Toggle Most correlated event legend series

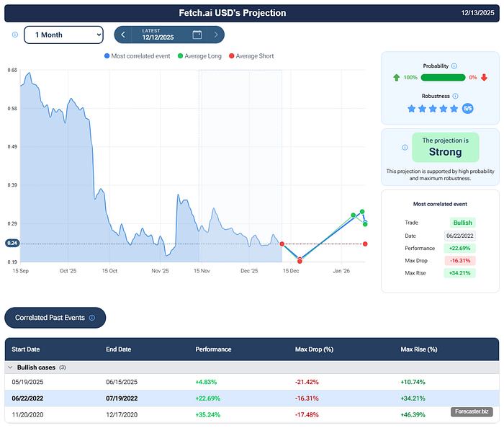tap(138, 56)
